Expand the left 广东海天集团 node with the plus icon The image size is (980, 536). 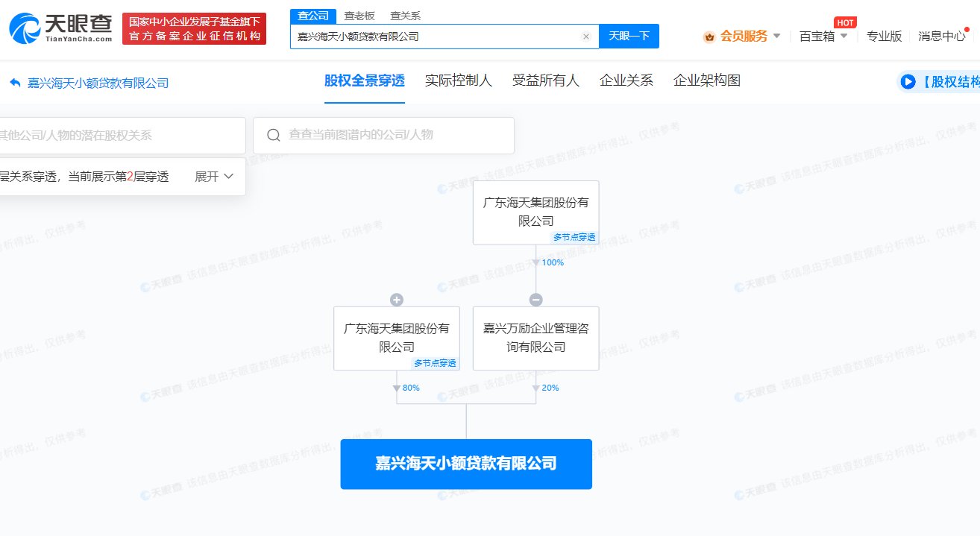(397, 300)
